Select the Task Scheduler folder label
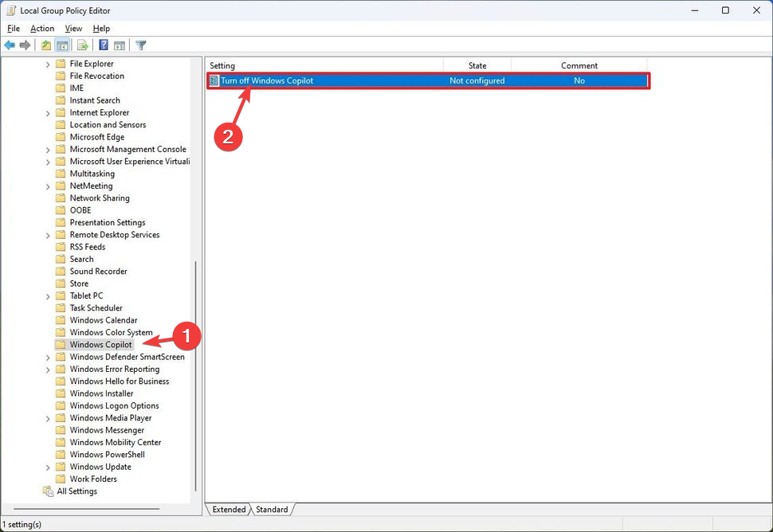The height and width of the screenshot is (532, 773). (96, 308)
